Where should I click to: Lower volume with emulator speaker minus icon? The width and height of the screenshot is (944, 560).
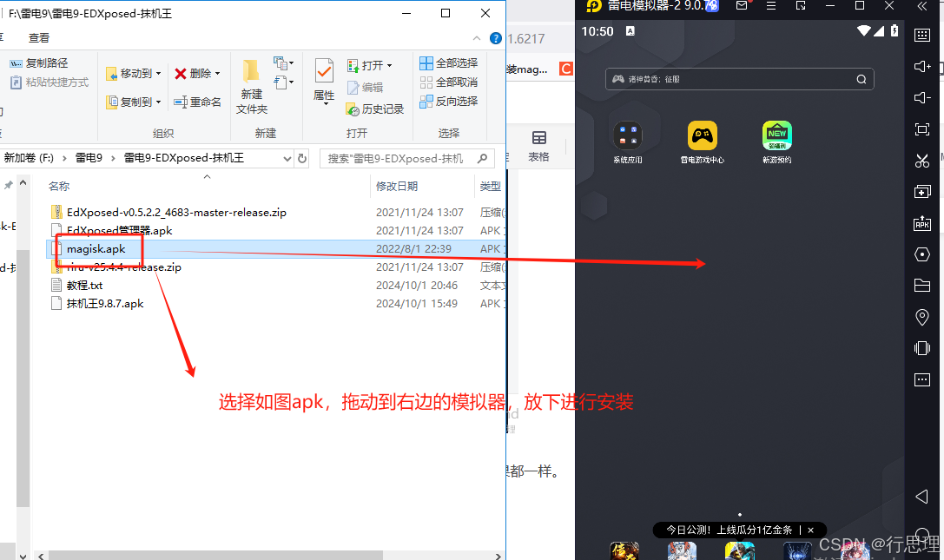(921, 97)
